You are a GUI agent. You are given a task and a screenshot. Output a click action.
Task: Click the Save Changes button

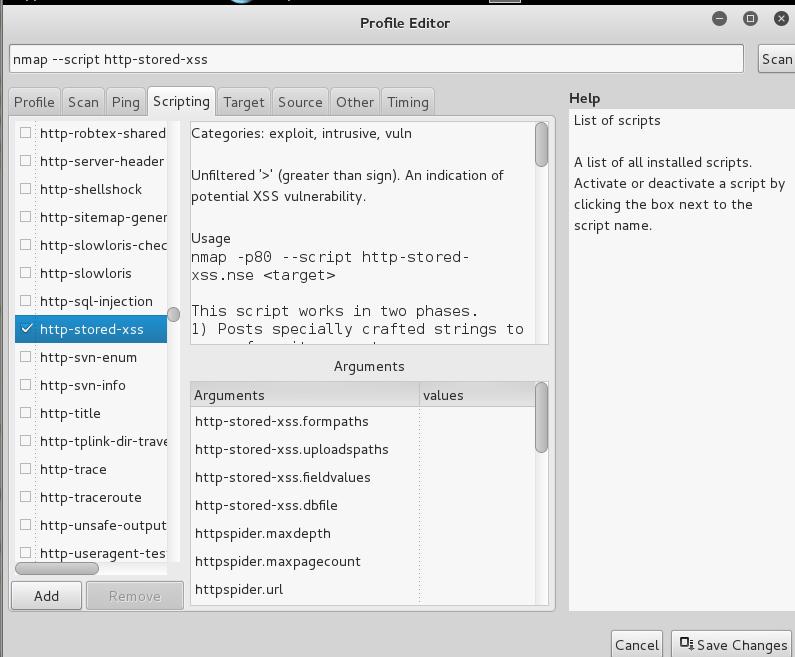coord(732,645)
